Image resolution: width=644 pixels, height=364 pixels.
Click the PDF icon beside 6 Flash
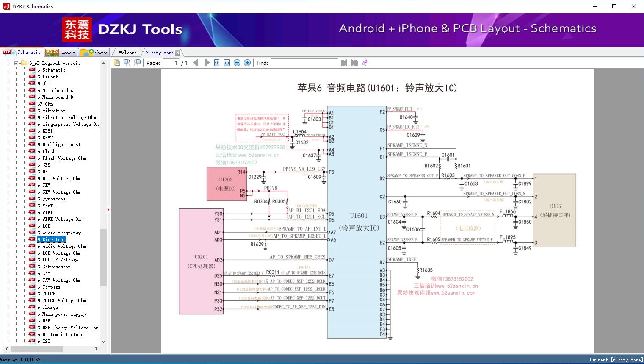[32, 151]
